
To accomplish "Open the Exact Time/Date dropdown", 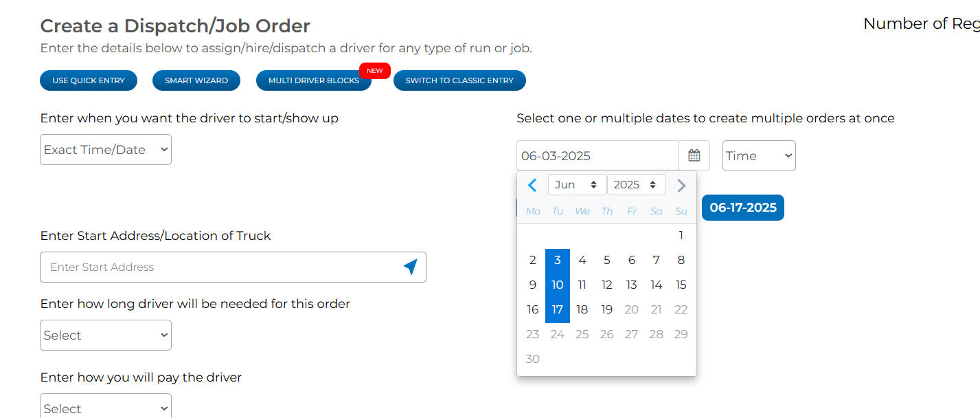I will [106, 149].
